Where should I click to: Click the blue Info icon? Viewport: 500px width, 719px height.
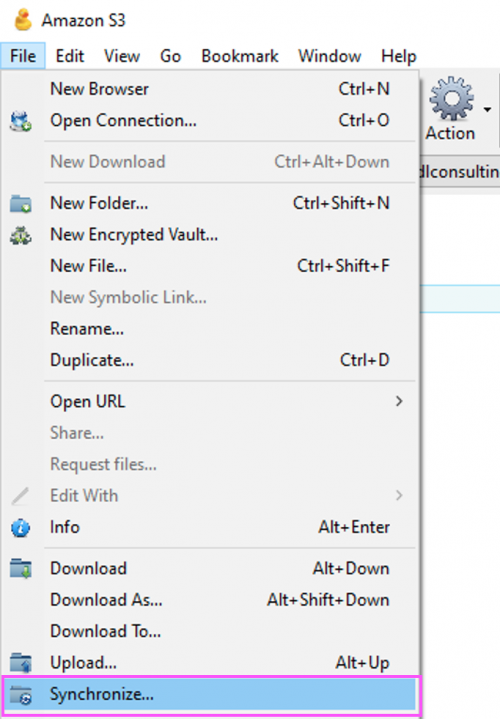pos(21,528)
